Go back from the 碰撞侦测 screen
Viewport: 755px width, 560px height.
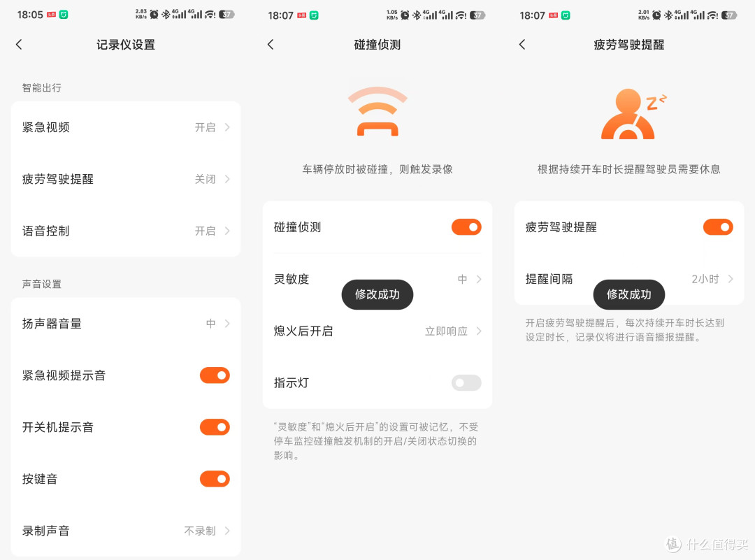[x=271, y=45]
